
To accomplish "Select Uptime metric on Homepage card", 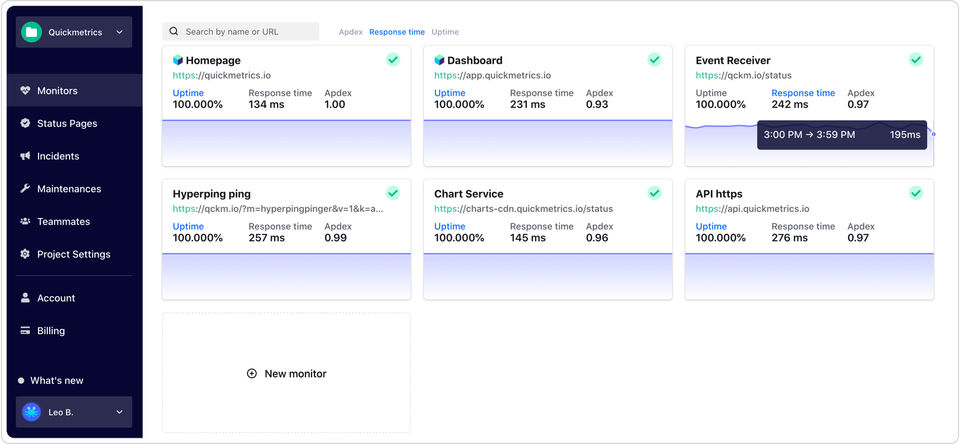I will tap(188, 93).
